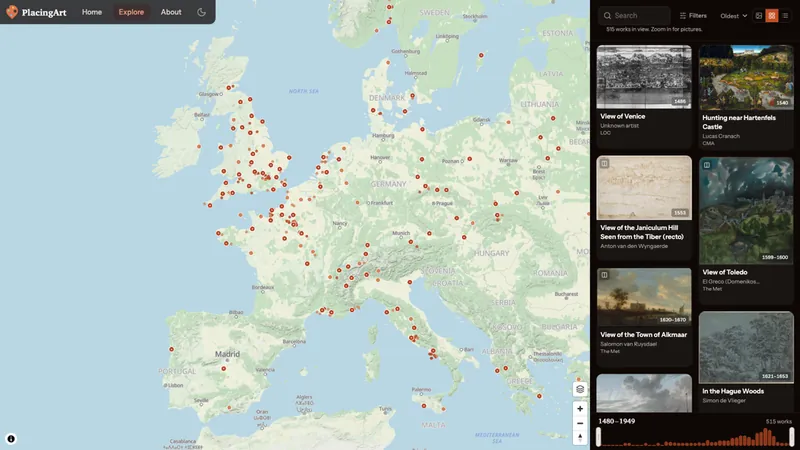Click the 1553 date badge
The image size is (800, 450).
pyautogui.click(x=680, y=213)
